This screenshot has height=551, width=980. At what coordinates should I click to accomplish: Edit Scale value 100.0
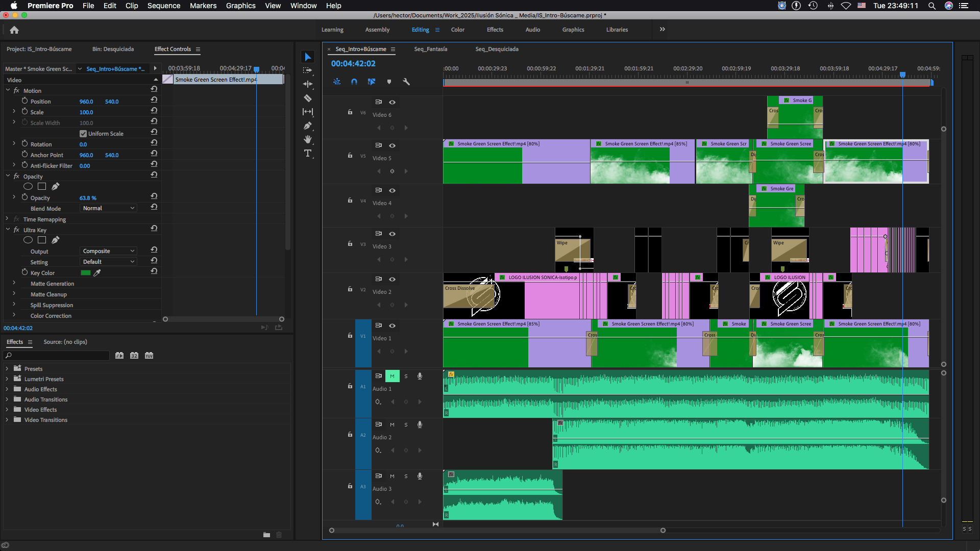[86, 112]
